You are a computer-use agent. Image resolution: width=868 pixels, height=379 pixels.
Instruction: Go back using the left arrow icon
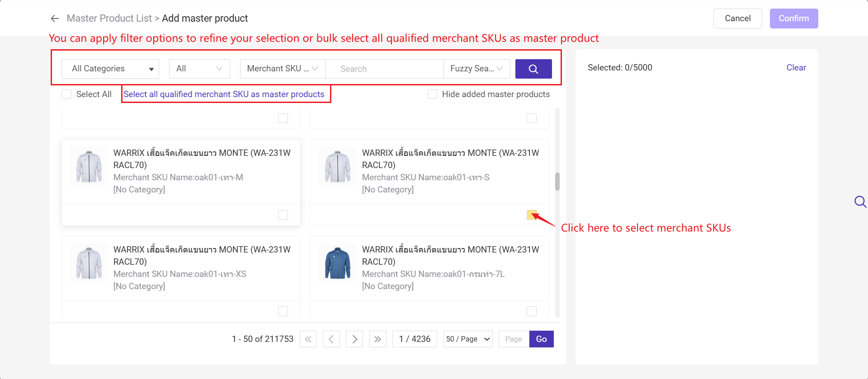55,19
